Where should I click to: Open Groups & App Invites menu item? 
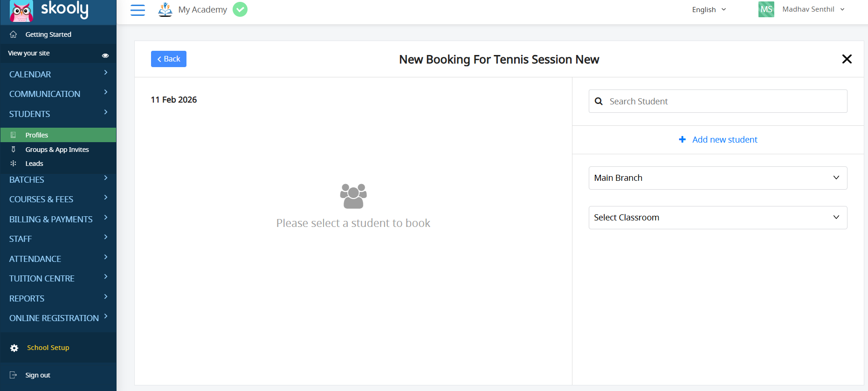[57, 150]
